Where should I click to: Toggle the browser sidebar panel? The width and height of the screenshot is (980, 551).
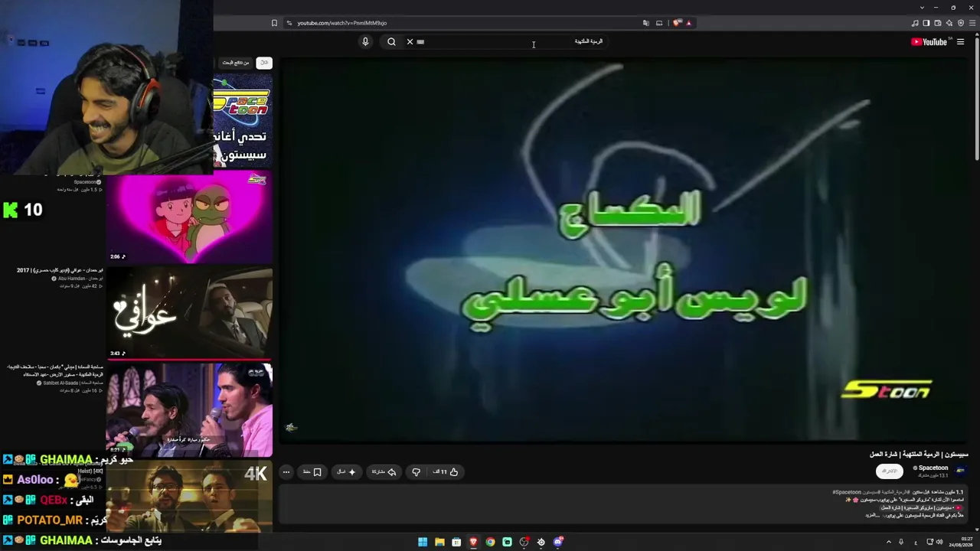(926, 23)
